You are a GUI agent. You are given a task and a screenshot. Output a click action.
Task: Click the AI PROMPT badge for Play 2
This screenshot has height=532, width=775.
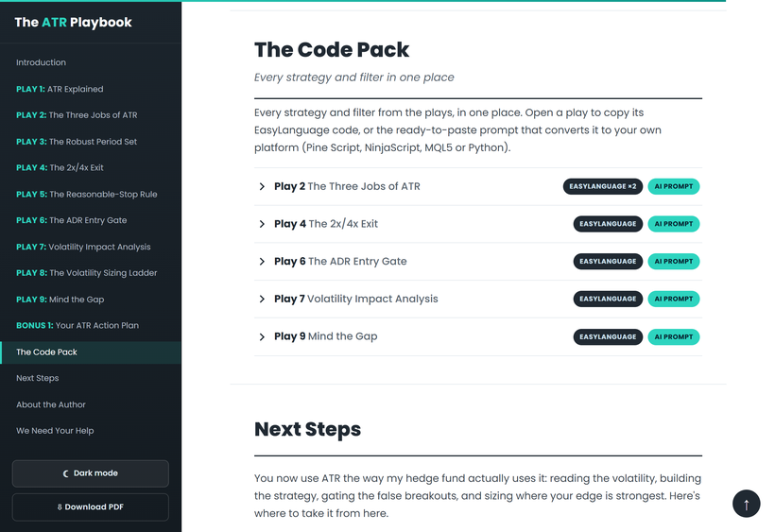point(674,186)
